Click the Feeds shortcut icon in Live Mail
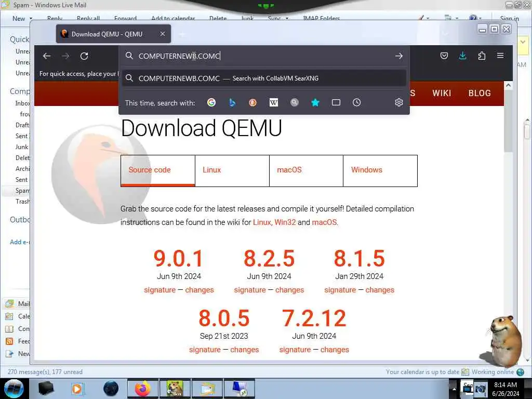532x399 pixels. (9, 341)
